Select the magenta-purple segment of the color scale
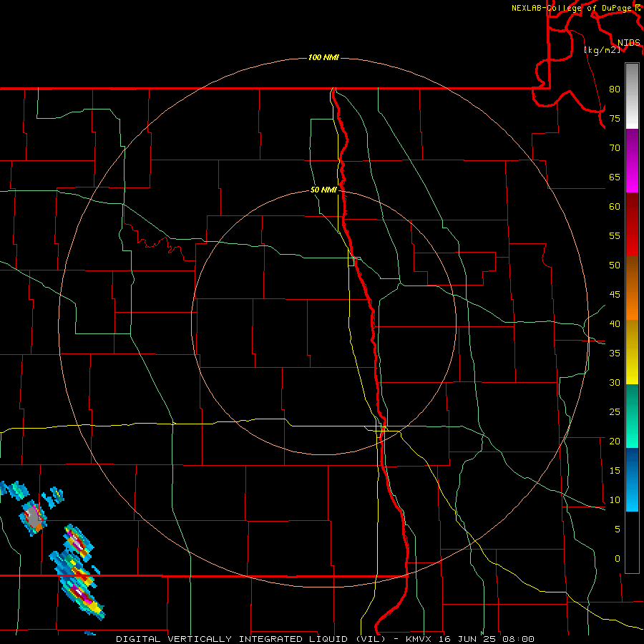Image resolution: width=644 pixels, height=644 pixels. click(x=632, y=161)
